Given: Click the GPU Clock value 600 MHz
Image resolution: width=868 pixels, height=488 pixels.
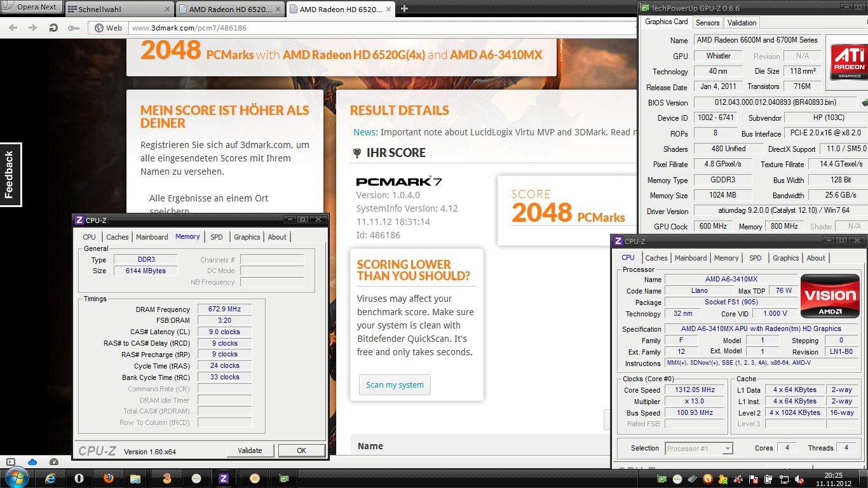Looking at the screenshot, I should coord(713,226).
